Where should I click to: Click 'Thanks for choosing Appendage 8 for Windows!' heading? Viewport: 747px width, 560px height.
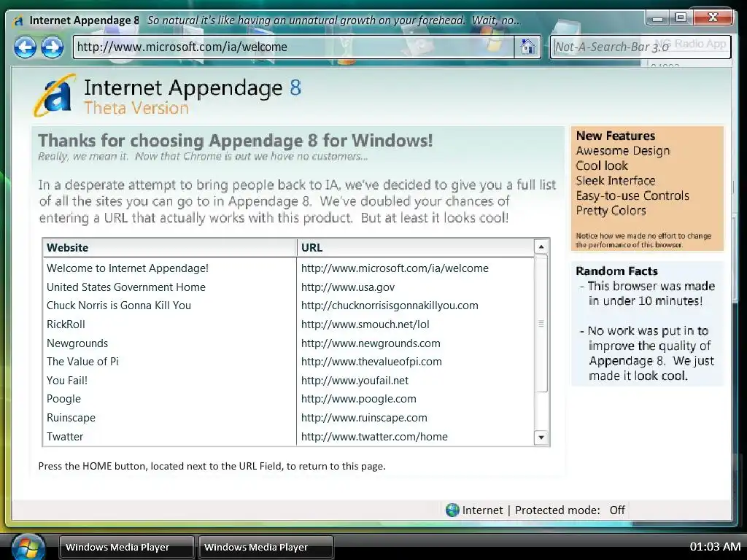point(236,141)
